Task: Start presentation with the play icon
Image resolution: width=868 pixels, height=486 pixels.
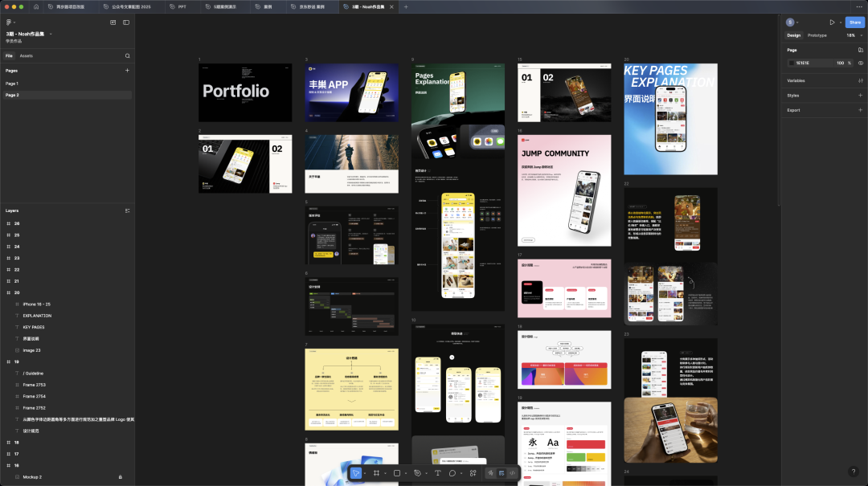Action: 832,22
